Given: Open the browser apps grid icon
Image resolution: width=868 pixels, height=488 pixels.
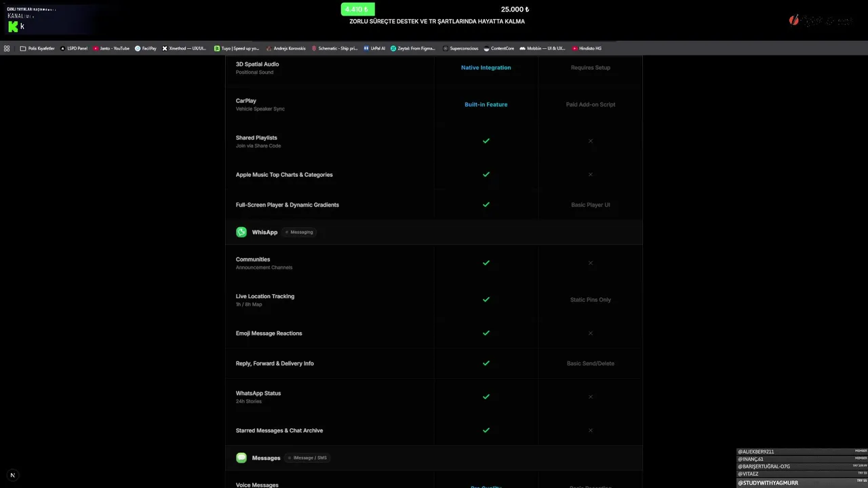Looking at the screenshot, I should click(7, 48).
